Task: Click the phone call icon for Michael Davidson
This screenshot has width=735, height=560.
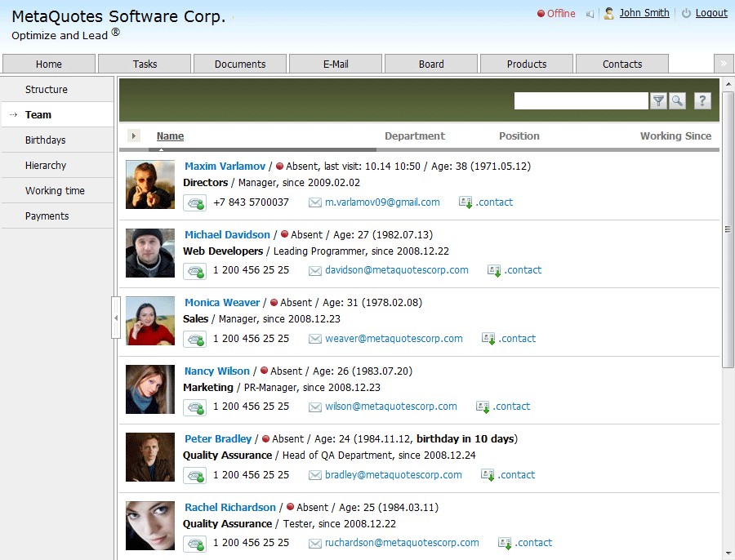Action: click(194, 271)
